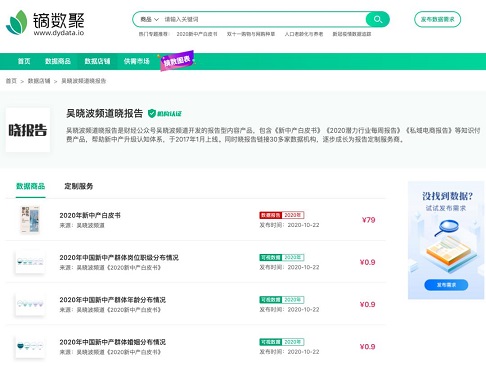Image resolution: width=486 pixels, height=367 pixels.
Task: Click the 没找到数据? promo illustration
Action: [x=446, y=240]
